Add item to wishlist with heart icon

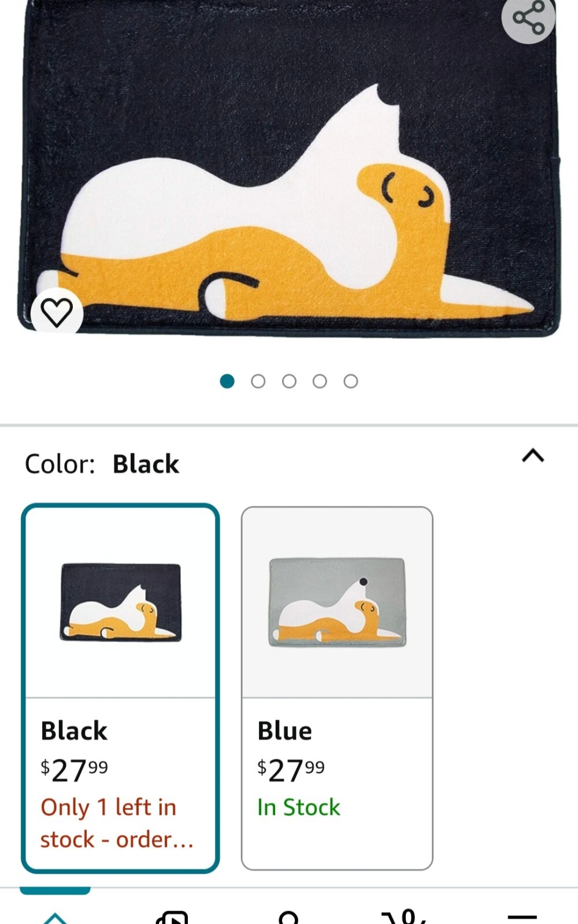pos(57,312)
